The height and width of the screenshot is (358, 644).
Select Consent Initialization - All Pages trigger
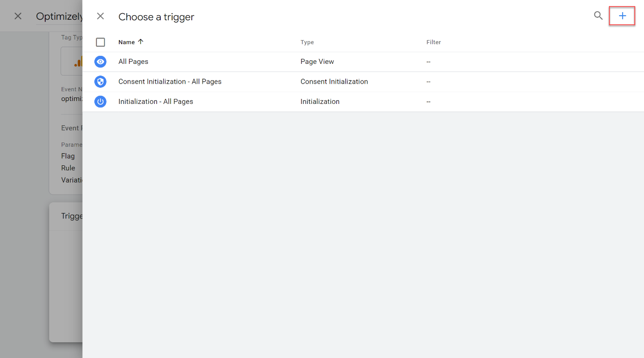click(x=170, y=82)
